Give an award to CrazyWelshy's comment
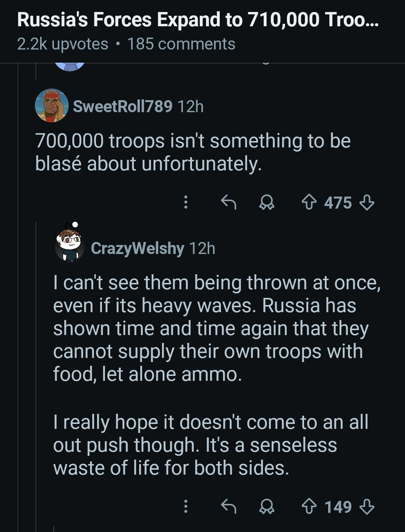This screenshot has width=405, height=532. [267, 507]
